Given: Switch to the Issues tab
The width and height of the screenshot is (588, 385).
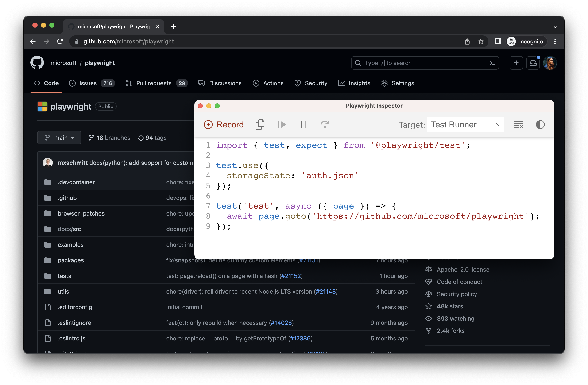Looking at the screenshot, I should [x=92, y=83].
